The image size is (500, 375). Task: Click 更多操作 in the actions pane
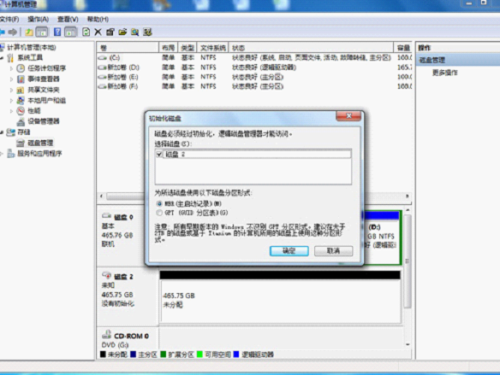click(445, 73)
